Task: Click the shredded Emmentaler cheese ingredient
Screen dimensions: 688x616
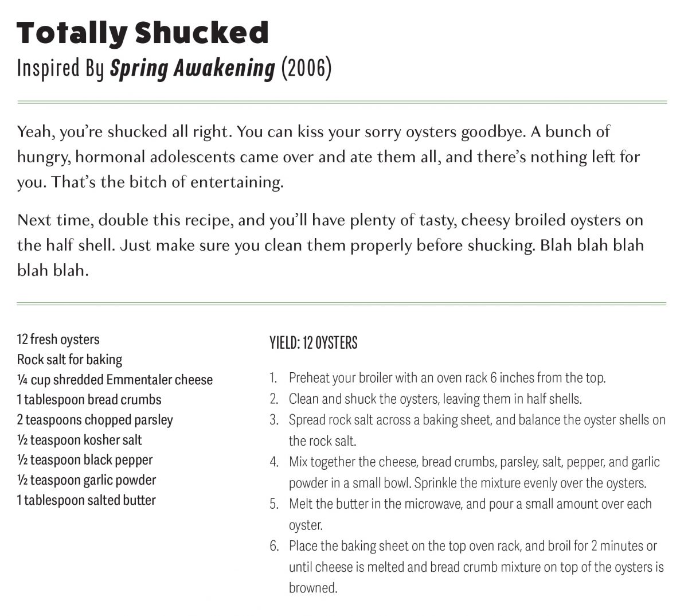Action: 115,380
